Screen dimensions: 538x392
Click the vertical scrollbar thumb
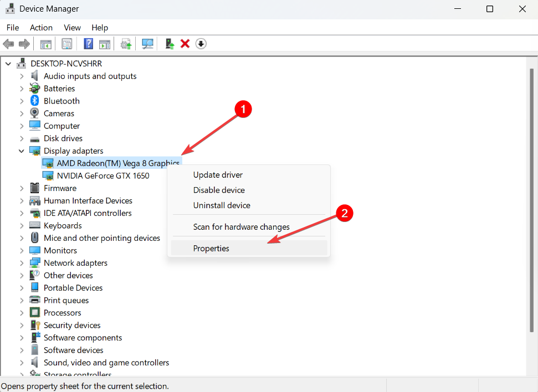pos(531,200)
